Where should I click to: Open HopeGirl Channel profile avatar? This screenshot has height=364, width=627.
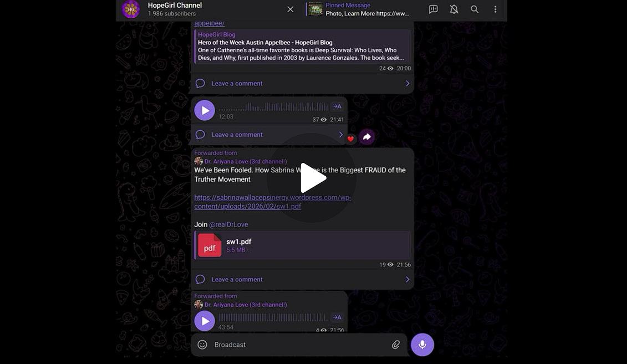[x=131, y=9]
